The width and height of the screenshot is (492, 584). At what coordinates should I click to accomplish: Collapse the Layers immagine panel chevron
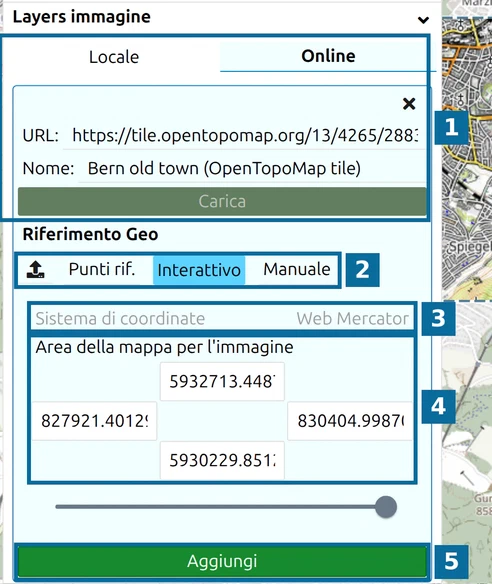pyautogui.click(x=423, y=20)
